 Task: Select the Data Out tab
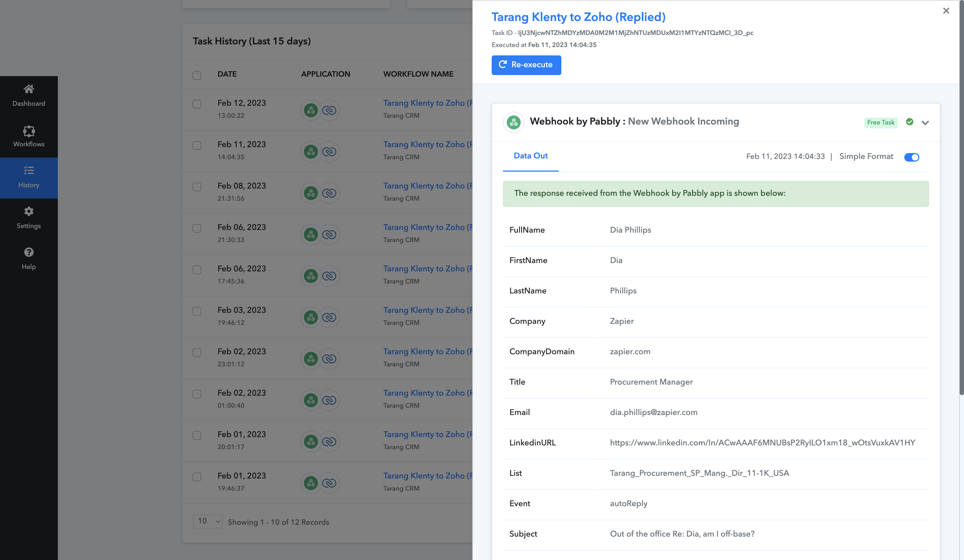pos(531,156)
